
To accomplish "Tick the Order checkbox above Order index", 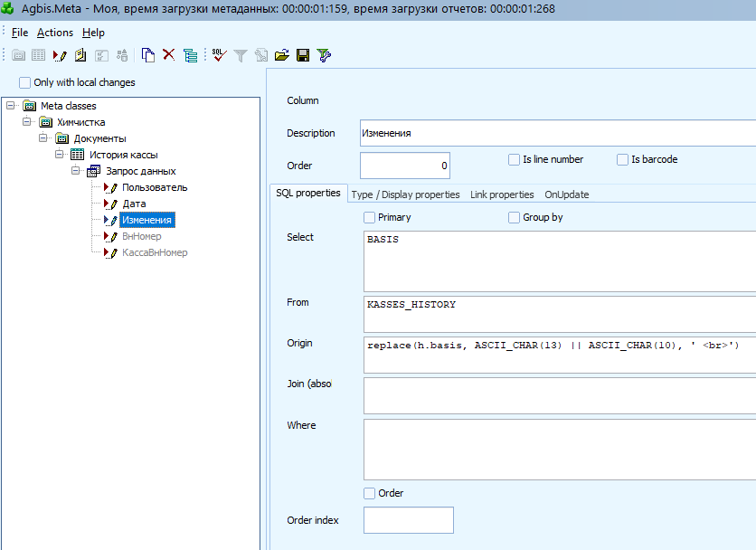I will [369, 494].
